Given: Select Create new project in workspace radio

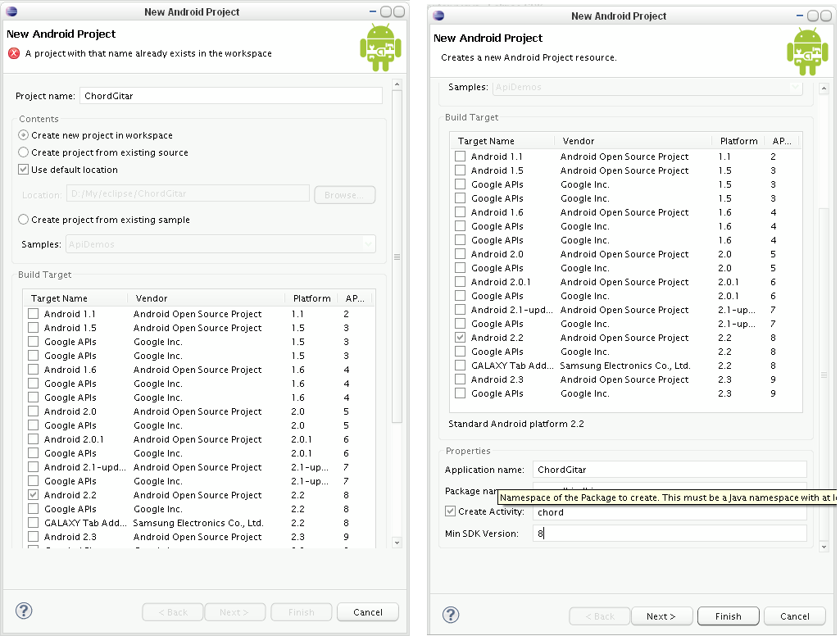Looking at the screenshot, I should pyautogui.click(x=23, y=135).
